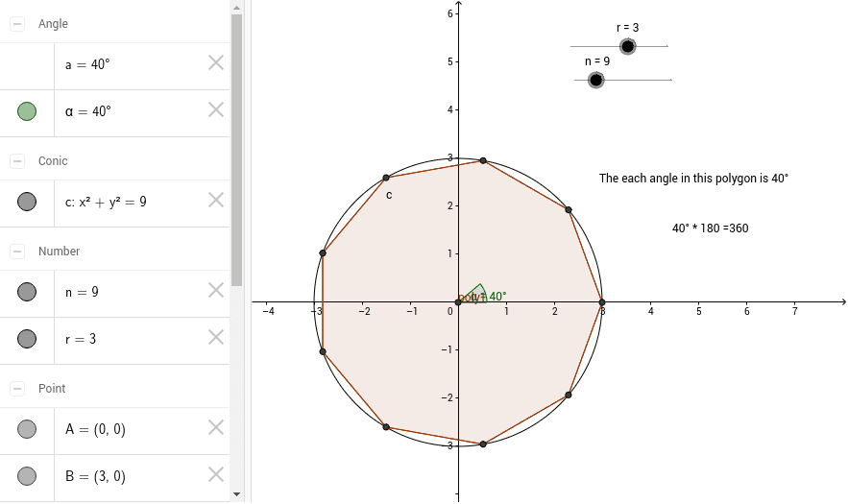Toggle visibility of point B
848x504 pixels.
point(27,476)
